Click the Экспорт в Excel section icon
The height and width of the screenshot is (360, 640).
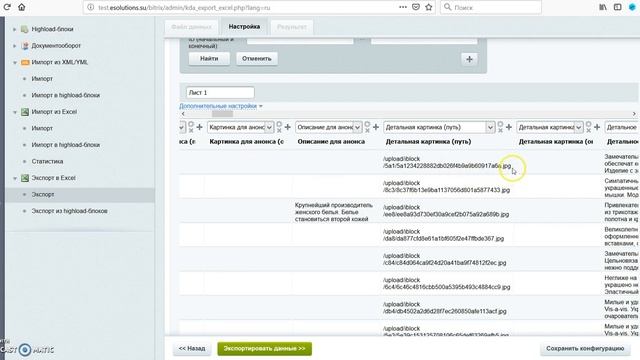tap(24, 178)
